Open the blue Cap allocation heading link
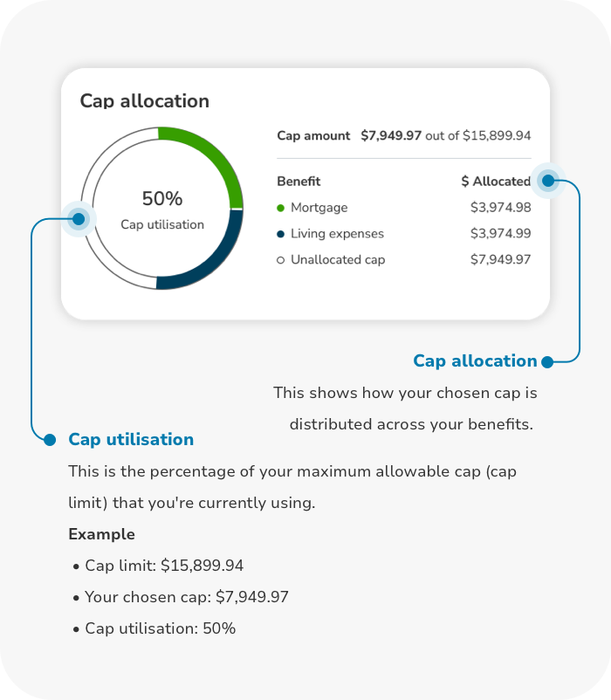 coord(475,360)
